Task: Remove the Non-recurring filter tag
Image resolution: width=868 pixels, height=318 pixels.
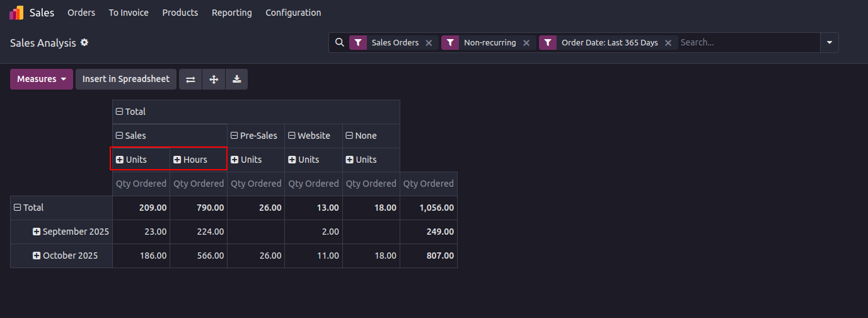Action: click(526, 43)
